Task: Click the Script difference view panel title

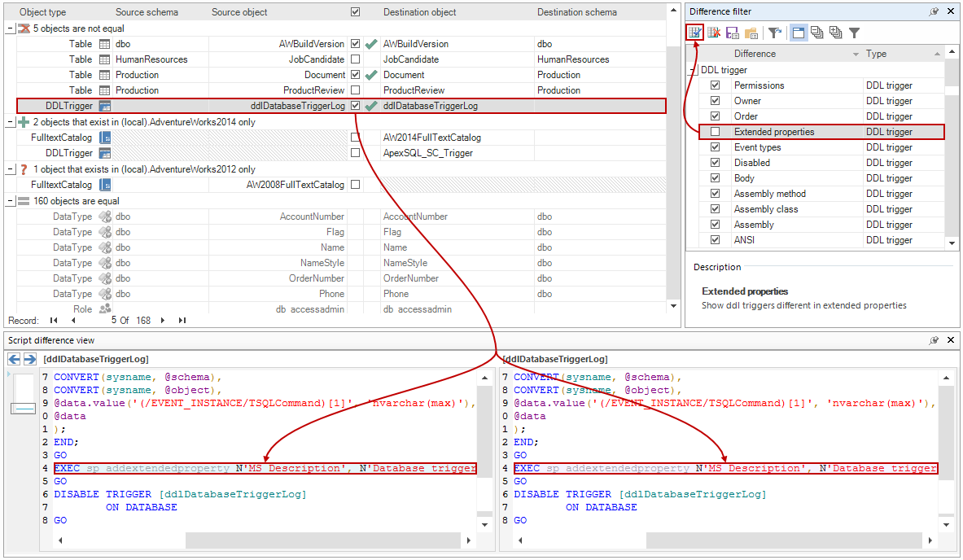Action: coord(49,339)
